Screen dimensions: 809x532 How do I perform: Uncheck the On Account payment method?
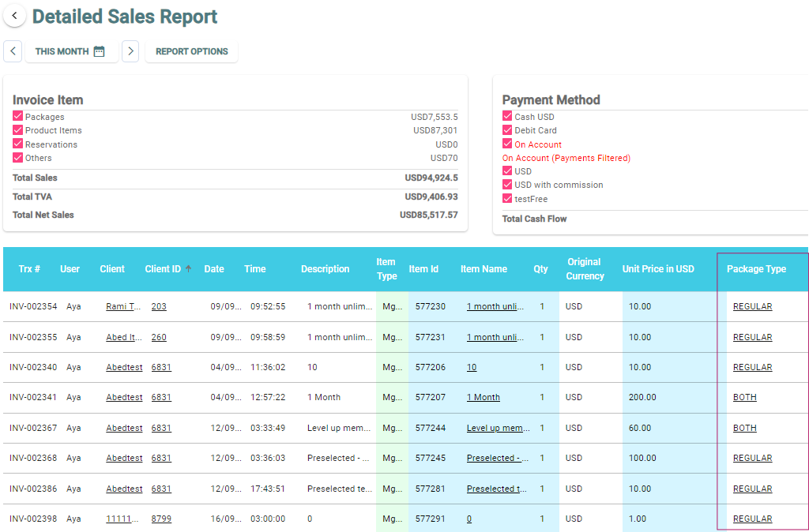coord(508,144)
